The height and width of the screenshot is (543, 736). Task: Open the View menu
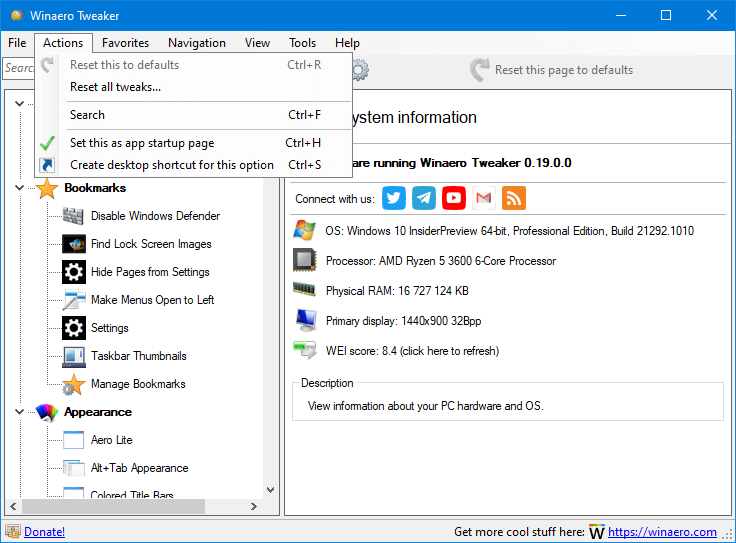257,43
